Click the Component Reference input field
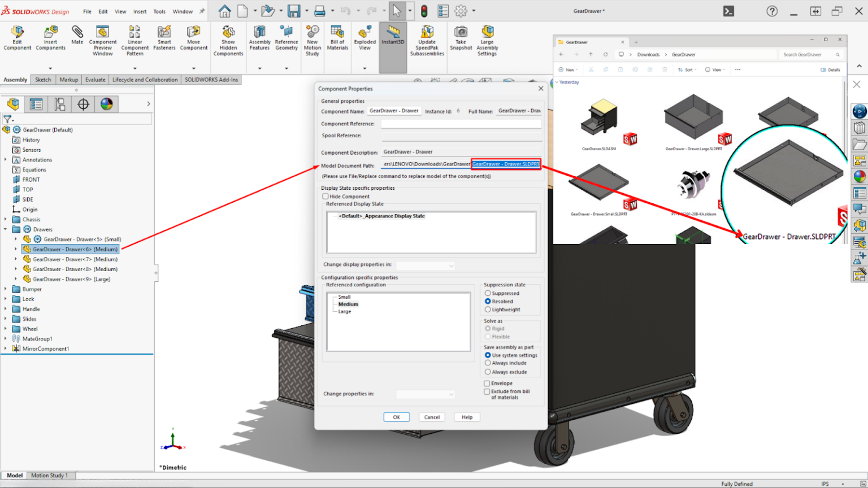Viewport: 868px width, 488px height. (x=461, y=124)
